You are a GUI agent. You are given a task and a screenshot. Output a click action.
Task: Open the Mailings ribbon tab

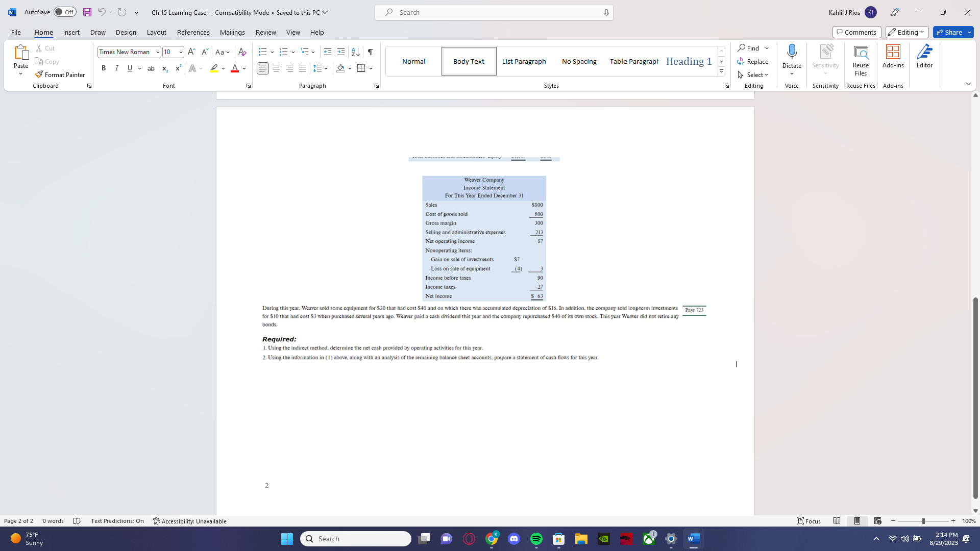tap(232, 32)
